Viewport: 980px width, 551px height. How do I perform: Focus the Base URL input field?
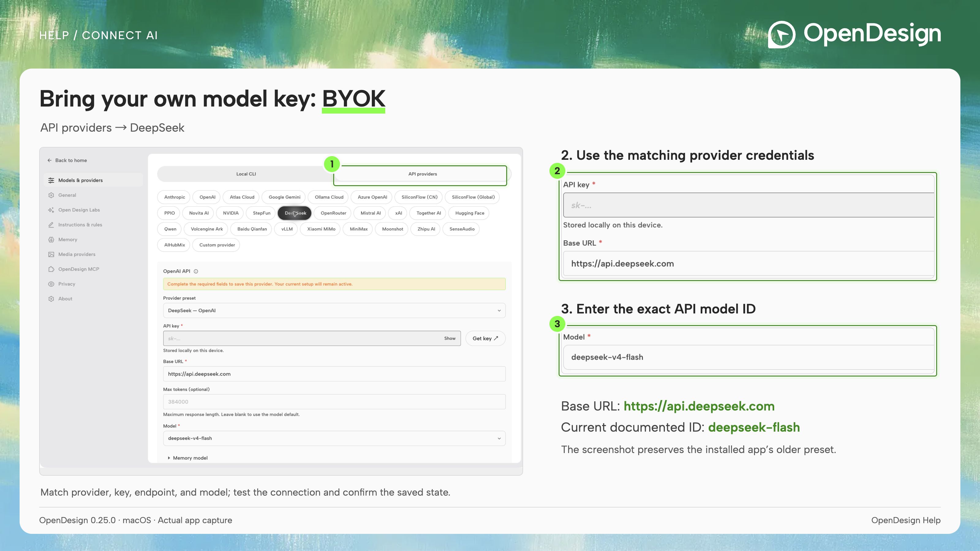tap(334, 374)
